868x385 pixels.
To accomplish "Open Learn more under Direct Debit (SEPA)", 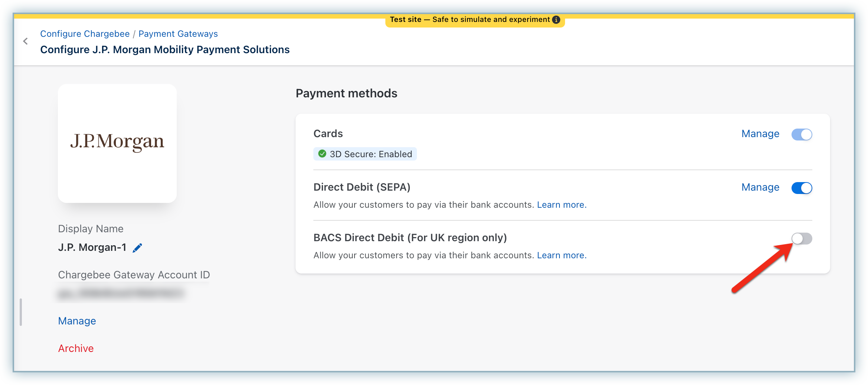I will (561, 205).
